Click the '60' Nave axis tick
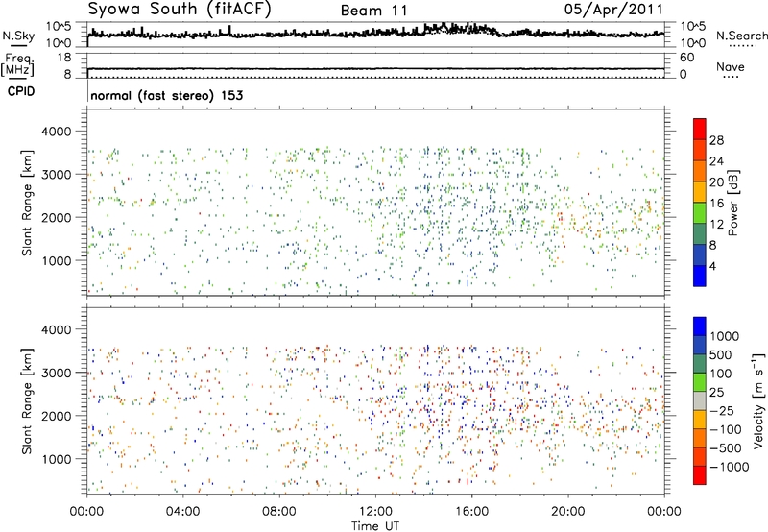This screenshot has width=768, height=532. [x=687, y=58]
